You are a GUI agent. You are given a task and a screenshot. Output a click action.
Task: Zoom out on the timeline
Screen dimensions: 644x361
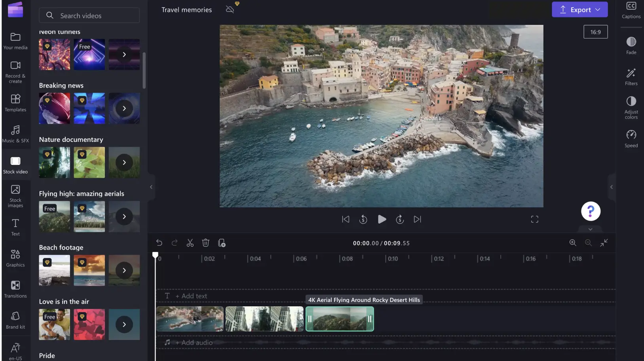[588, 243]
